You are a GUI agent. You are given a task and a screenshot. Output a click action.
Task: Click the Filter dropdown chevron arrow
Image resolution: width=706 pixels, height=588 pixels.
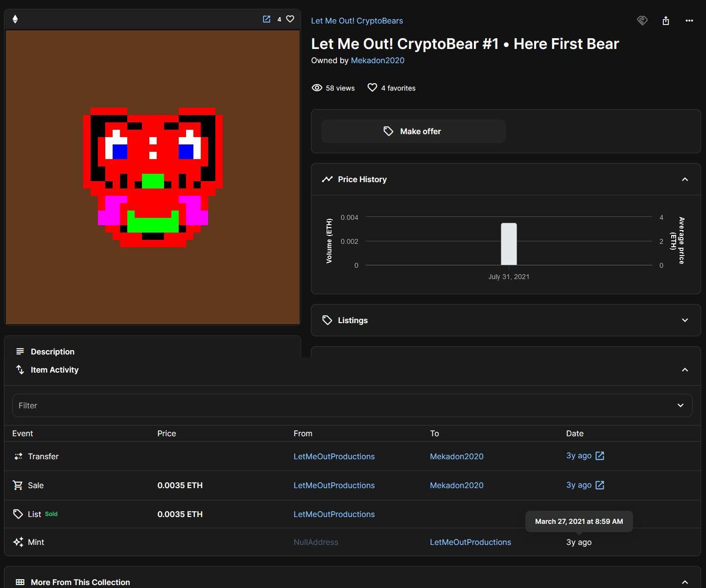click(681, 405)
